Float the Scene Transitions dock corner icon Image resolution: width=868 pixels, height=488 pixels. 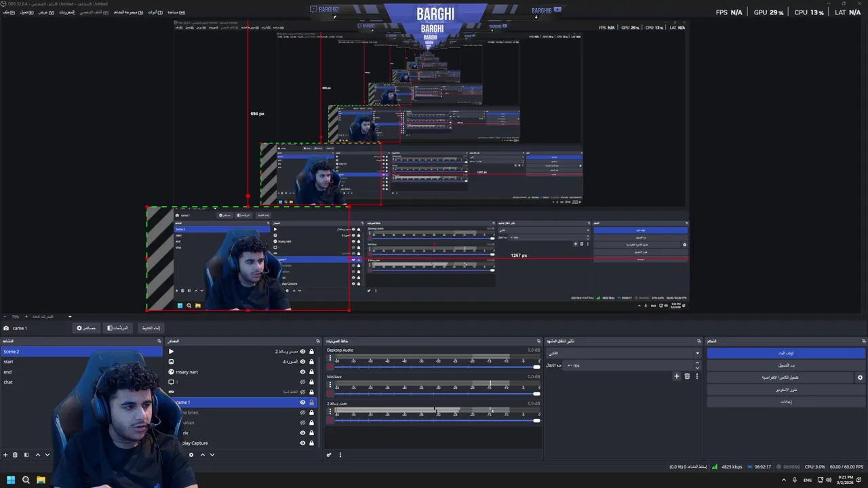tap(699, 341)
